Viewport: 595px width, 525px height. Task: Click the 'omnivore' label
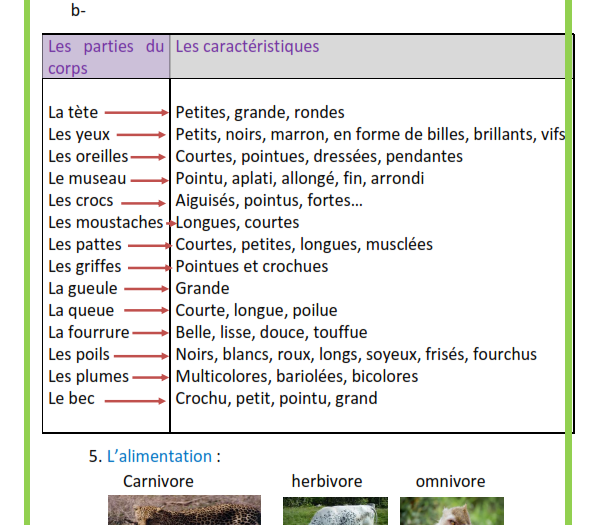point(450,481)
